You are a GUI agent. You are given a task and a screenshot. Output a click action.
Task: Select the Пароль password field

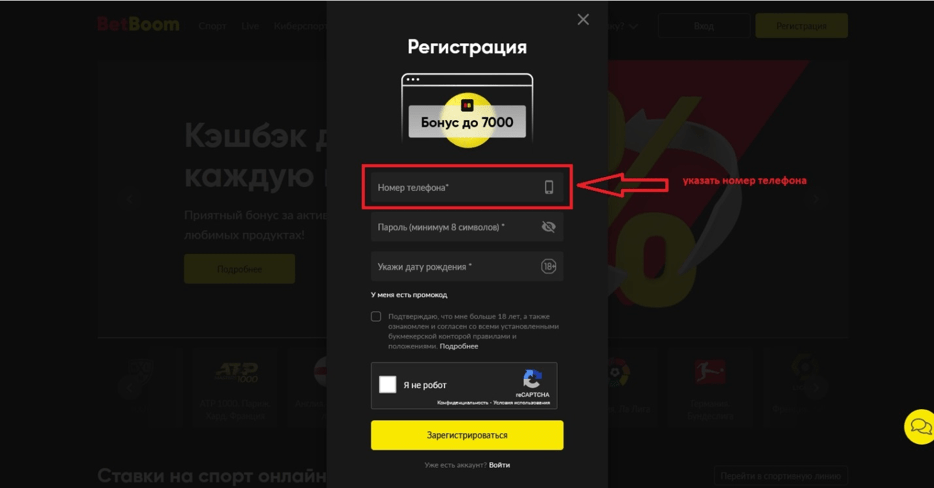467,227
